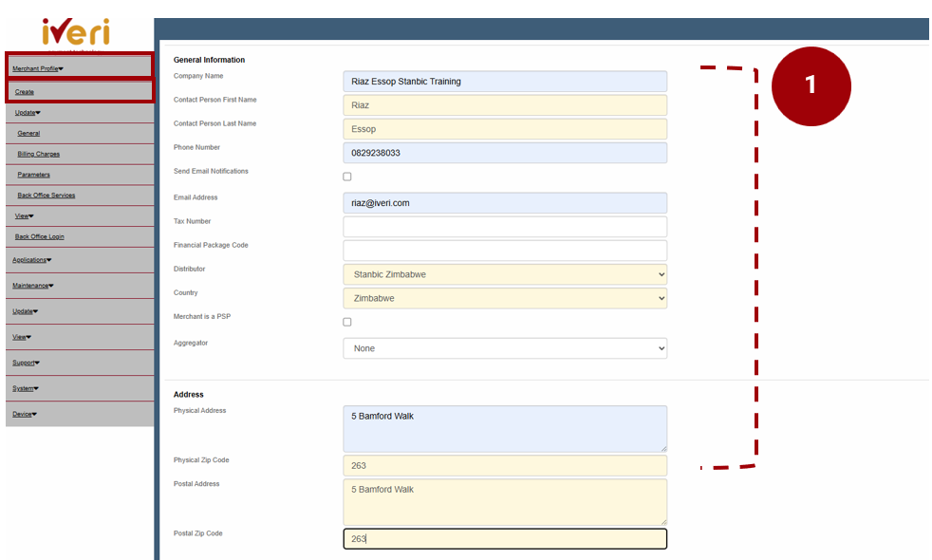Viewport: 932px width, 560px height.
Task: Expand the Maintenance menu
Action: [x=33, y=286]
